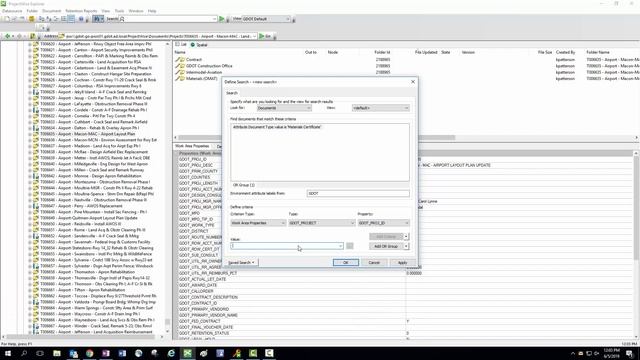Select the Spatial tab above document list
This screenshot has width=640, height=360.
pos(199,44)
